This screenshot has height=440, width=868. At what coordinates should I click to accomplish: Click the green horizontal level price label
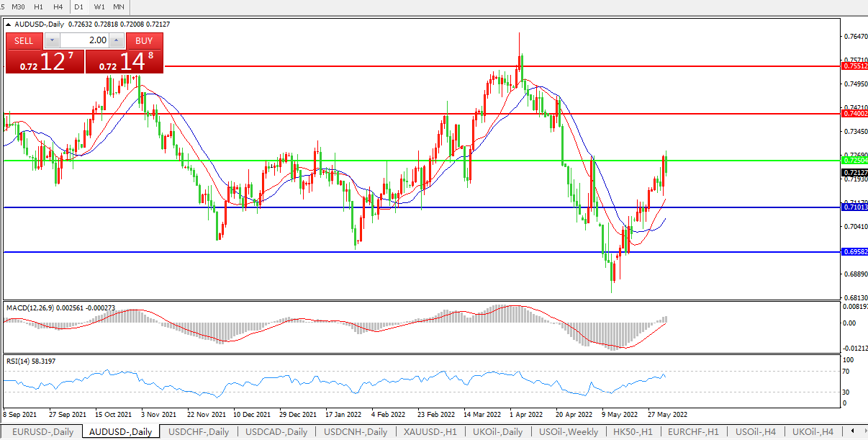coord(854,160)
